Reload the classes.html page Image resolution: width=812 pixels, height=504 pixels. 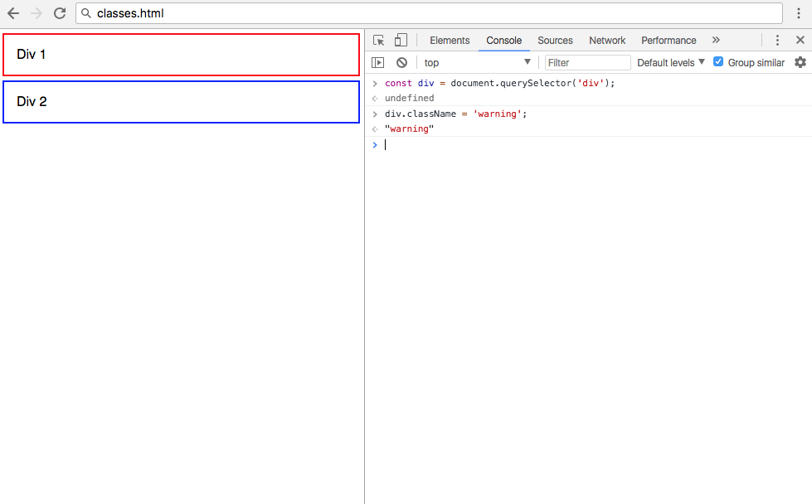point(58,13)
